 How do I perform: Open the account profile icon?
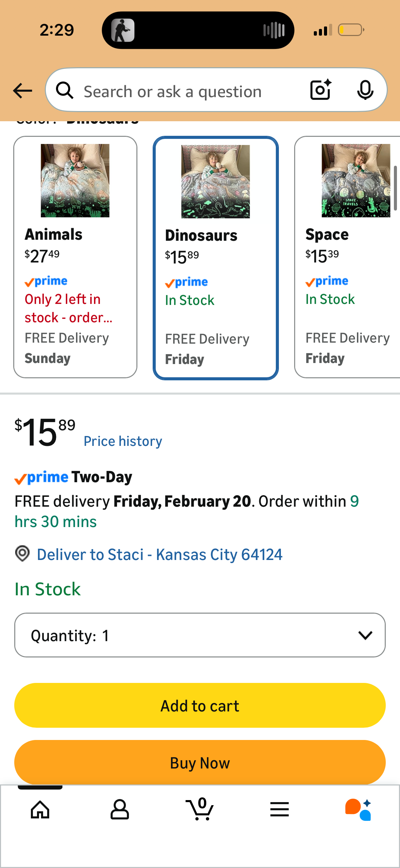tap(119, 810)
